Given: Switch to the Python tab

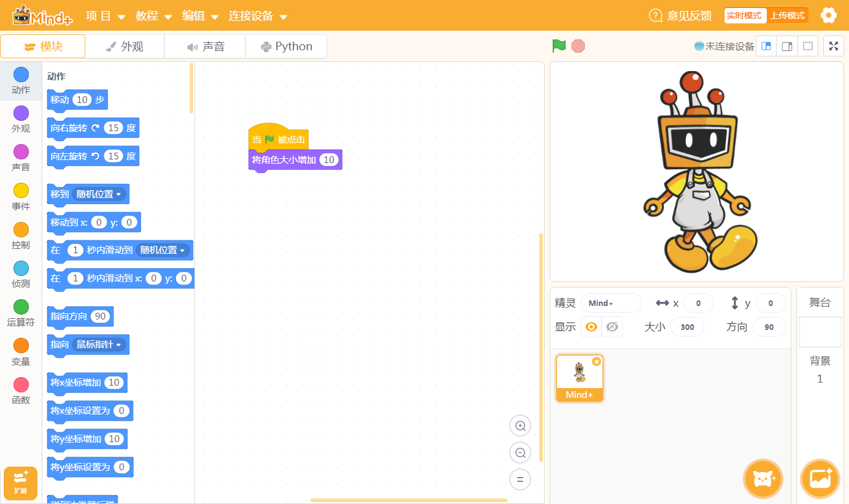Looking at the screenshot, I should 286,47.
